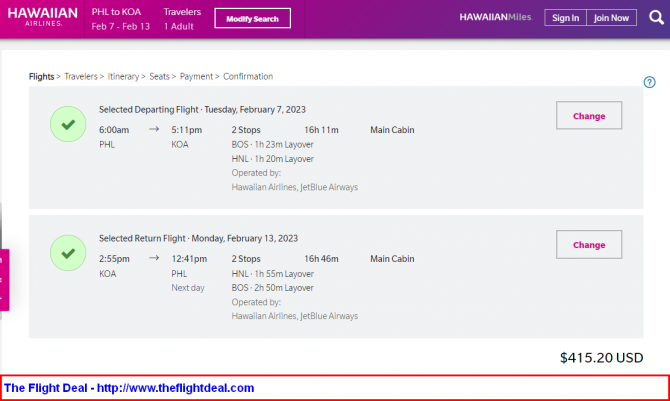Click the Next day label

tap(188, 288)
